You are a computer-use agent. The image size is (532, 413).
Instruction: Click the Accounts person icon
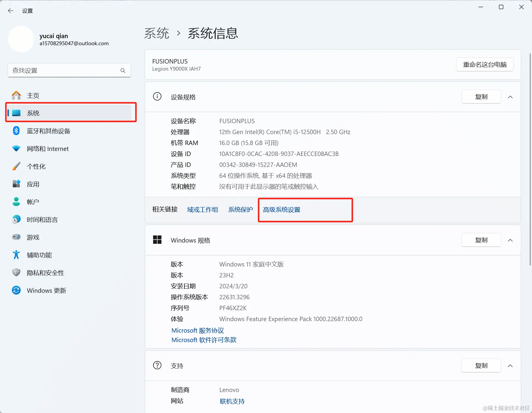[x=16, y=202]
